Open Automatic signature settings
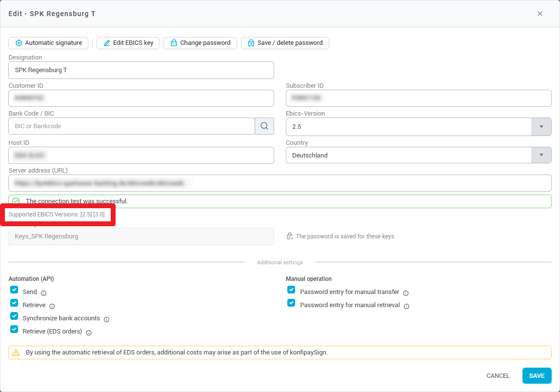 pos(48,43)
